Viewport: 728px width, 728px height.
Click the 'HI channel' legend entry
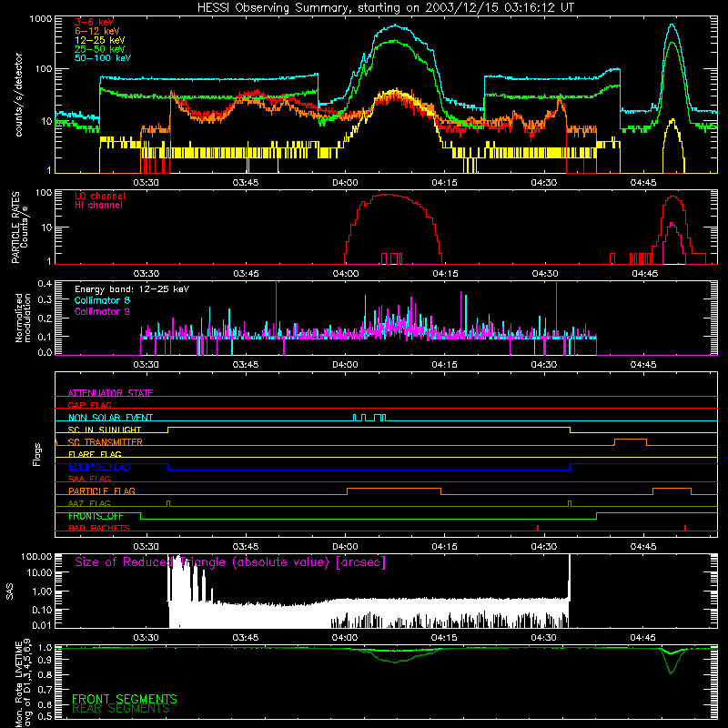pos(98,206)
